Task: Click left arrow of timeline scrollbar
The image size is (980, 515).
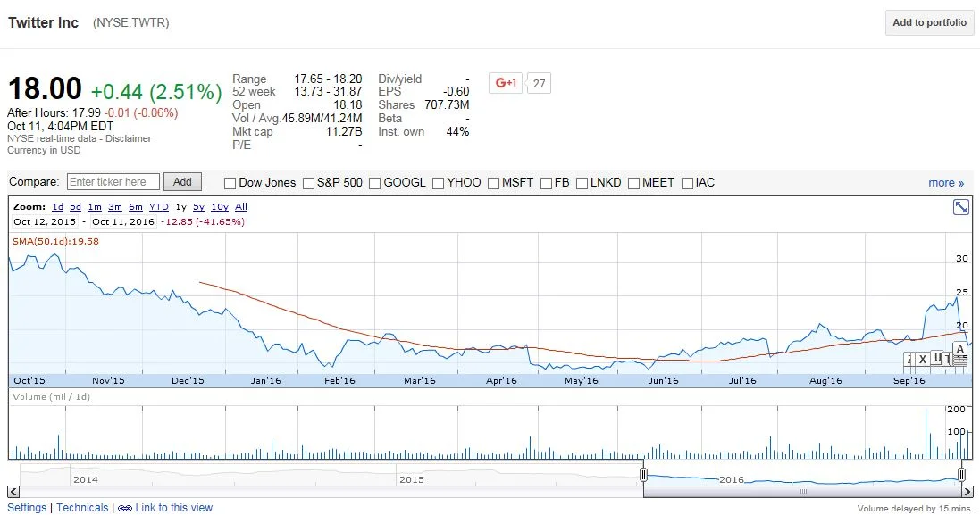Action: click(13, 491)
